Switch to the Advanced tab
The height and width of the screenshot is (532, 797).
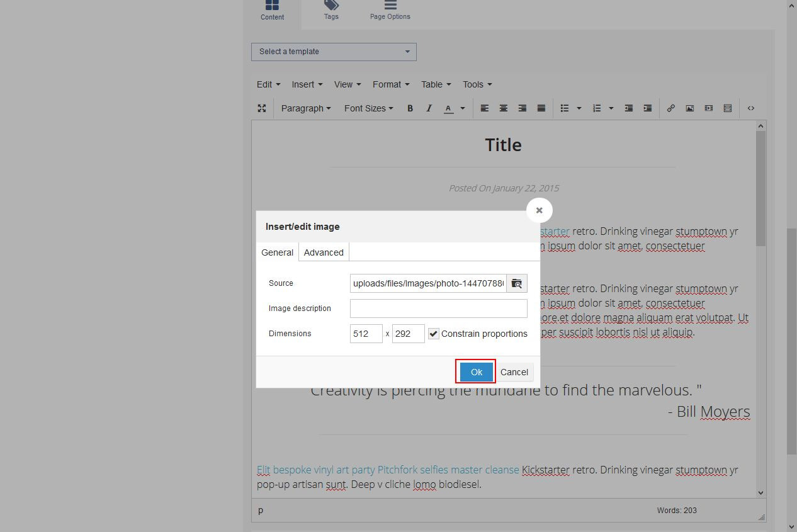coord(324,252)
